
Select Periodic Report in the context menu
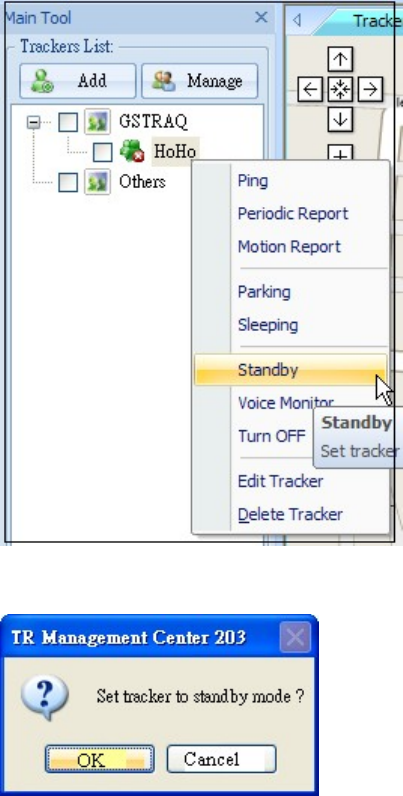[291, 214]
